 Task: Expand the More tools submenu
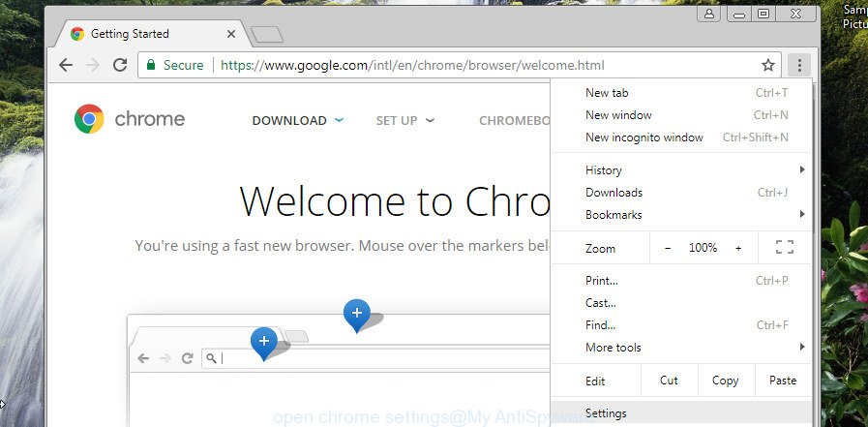click(x=681, y=348)
